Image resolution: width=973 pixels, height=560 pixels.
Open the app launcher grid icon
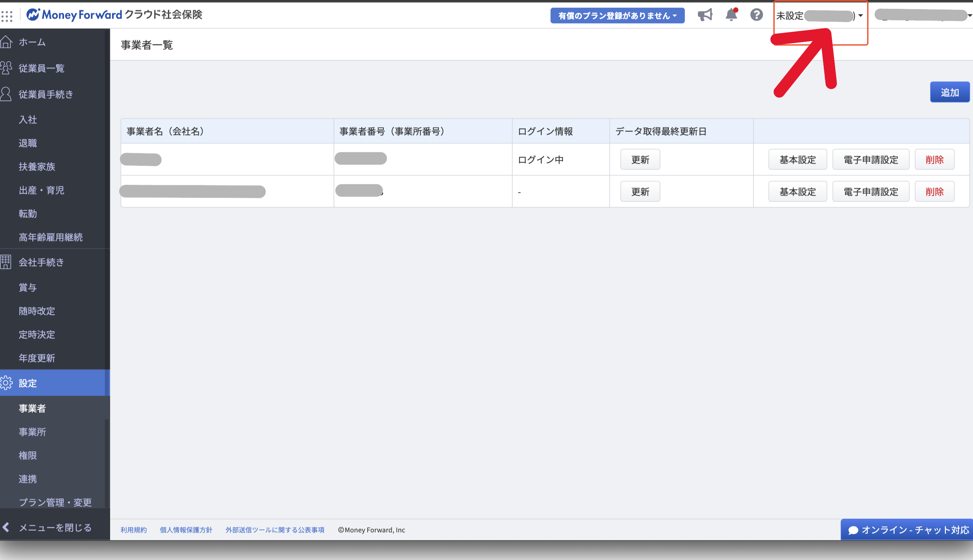(x=7, y=16)
